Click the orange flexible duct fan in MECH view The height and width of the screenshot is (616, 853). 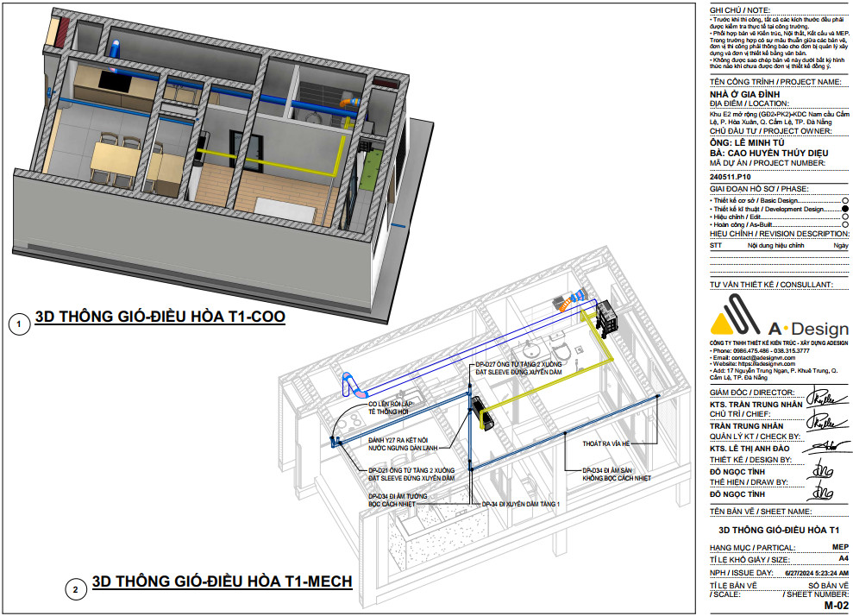(x=566, y=302)
